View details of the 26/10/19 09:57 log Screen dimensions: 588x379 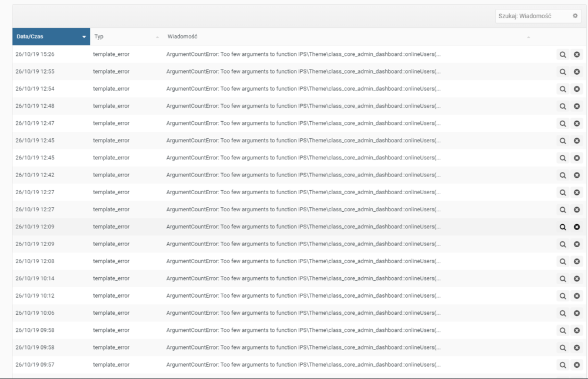tap(563, 365)
